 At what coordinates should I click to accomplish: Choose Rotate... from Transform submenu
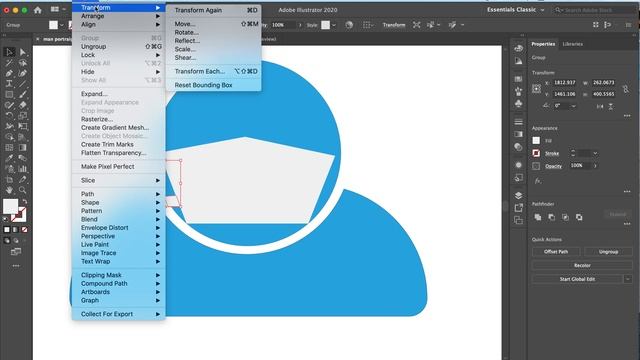[x=213, y=32]
